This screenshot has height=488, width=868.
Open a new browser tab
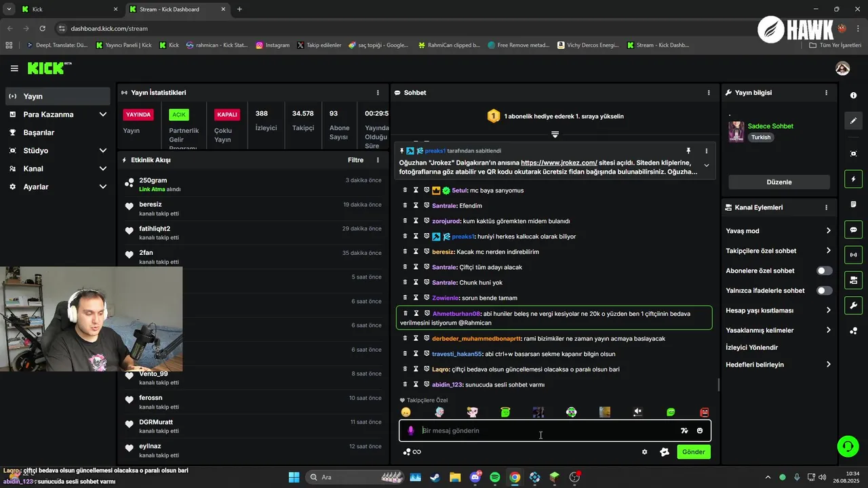[x=239, y=9]
